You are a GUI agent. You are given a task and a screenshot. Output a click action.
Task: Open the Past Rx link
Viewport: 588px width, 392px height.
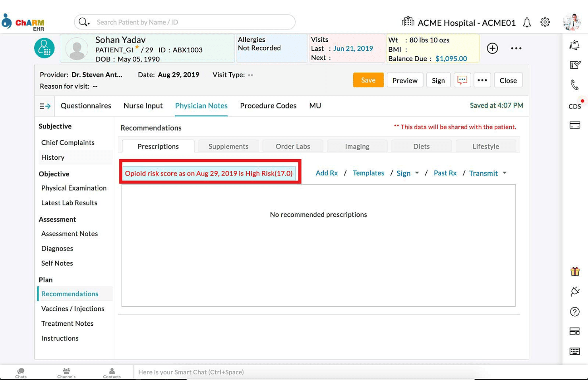(445, 173)
